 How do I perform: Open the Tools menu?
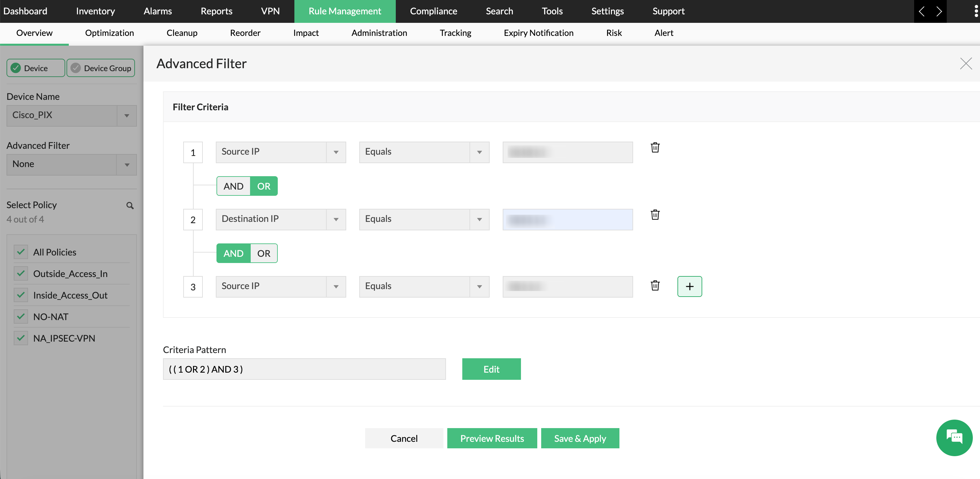click(x=552, y=11)
